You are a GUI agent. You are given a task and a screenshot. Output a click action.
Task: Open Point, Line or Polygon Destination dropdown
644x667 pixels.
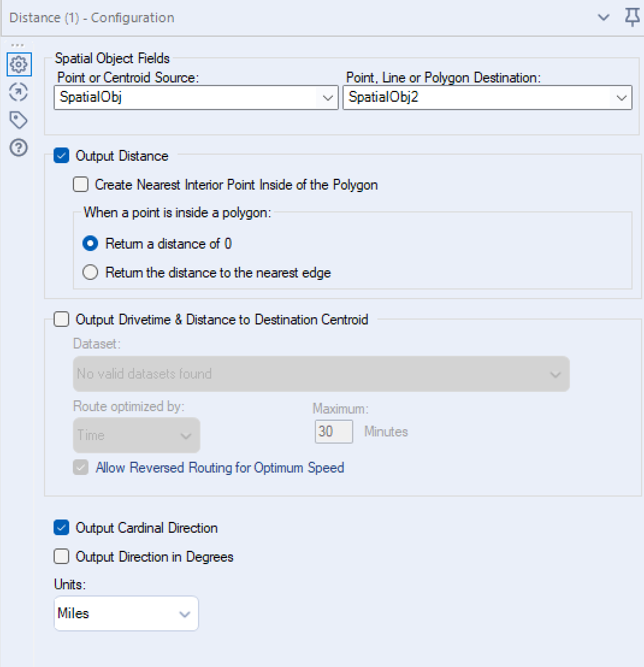tap(487, 98)
